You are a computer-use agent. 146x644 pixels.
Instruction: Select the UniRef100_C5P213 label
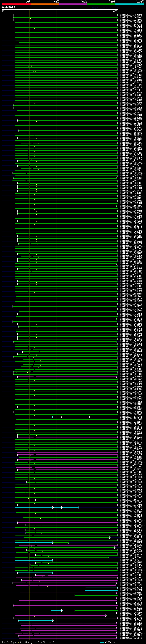click(x=131, y=221)
